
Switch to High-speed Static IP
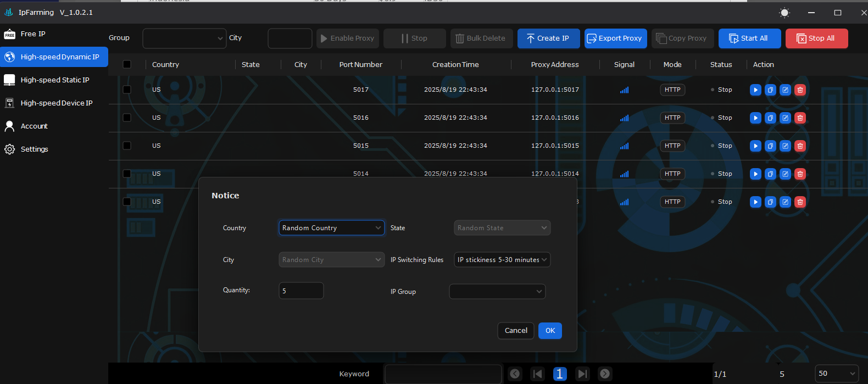pos(54,80)
